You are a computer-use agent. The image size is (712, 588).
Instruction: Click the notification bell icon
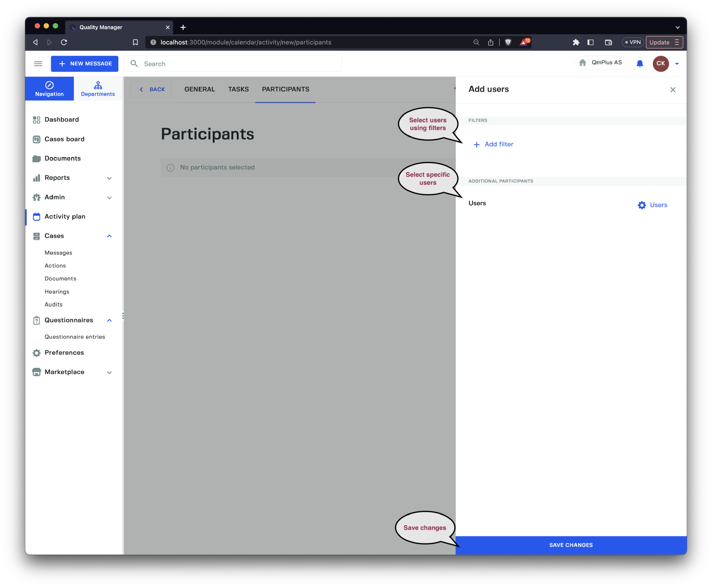[x=639, y=64]
